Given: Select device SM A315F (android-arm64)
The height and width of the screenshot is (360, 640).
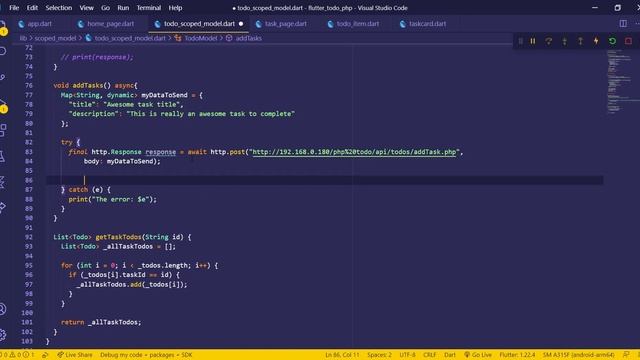Looking at the screenshot, I should point(578,355).
